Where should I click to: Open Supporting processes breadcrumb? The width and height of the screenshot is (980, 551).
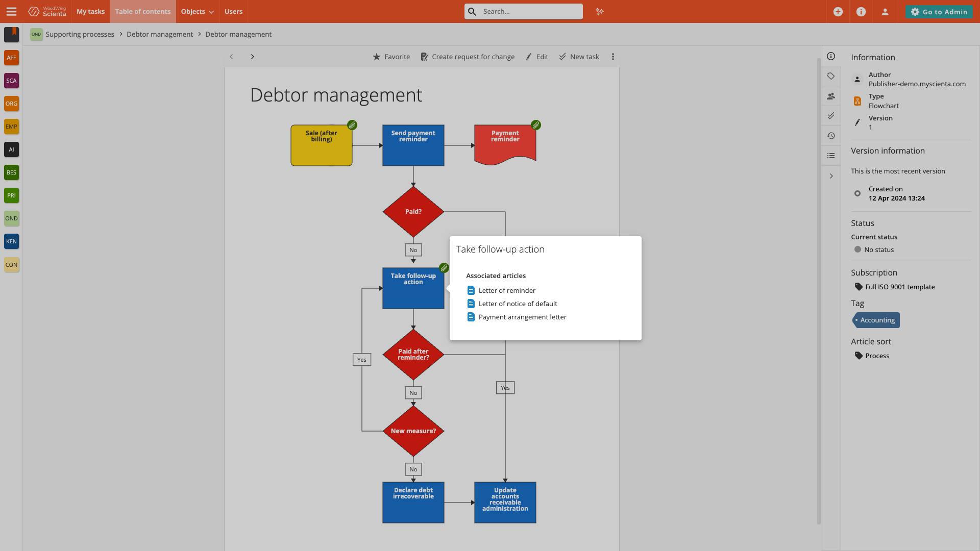(80, 34)
